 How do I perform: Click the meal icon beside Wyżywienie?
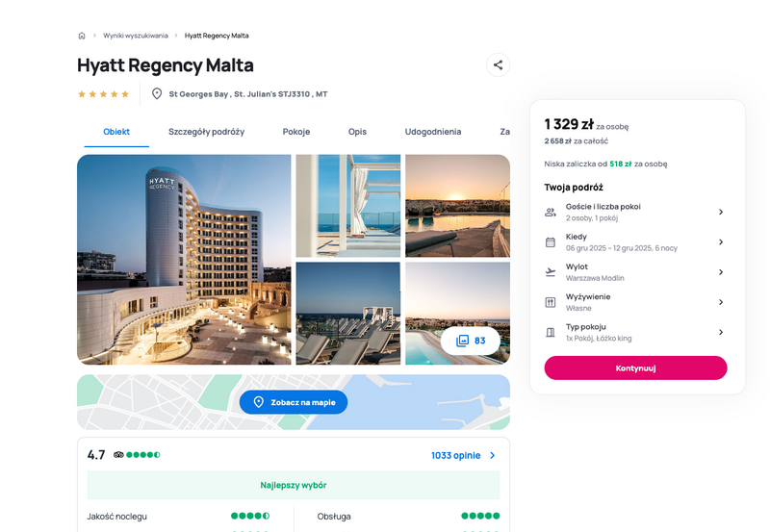tap(551, 302)
